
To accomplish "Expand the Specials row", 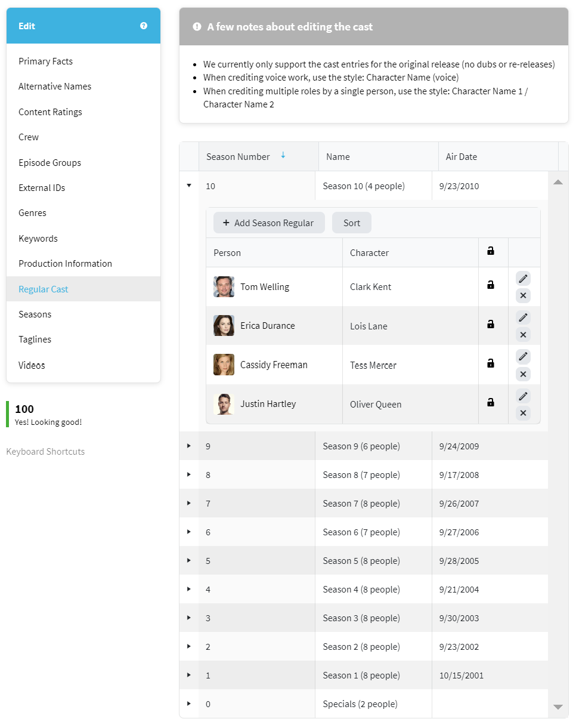I will point(189,704).
